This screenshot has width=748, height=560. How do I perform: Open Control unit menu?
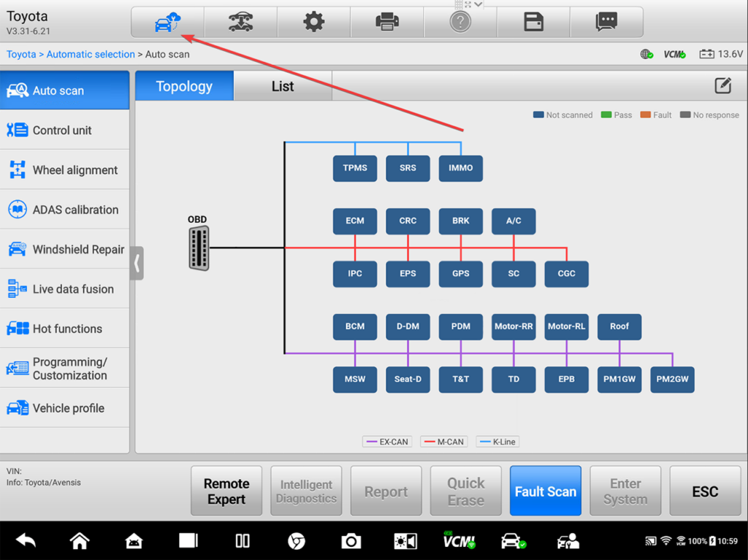(64, 130)
